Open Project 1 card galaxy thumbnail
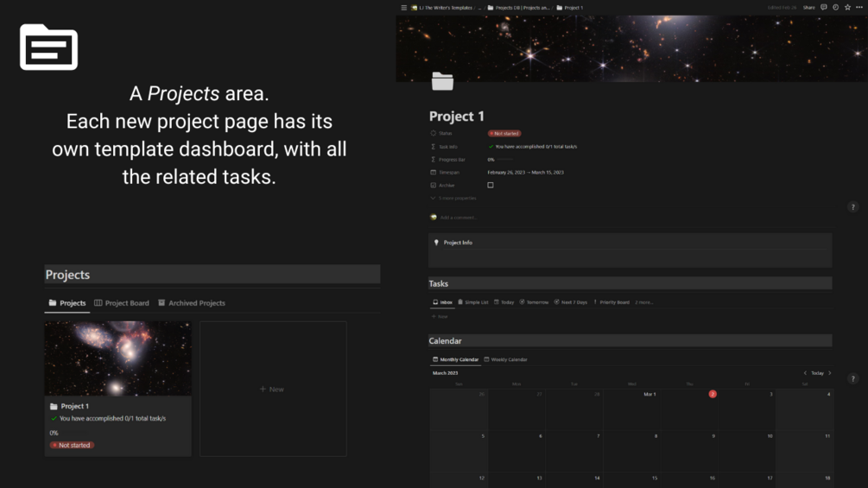This screenshot has width=868, height=488. point(118,358)
